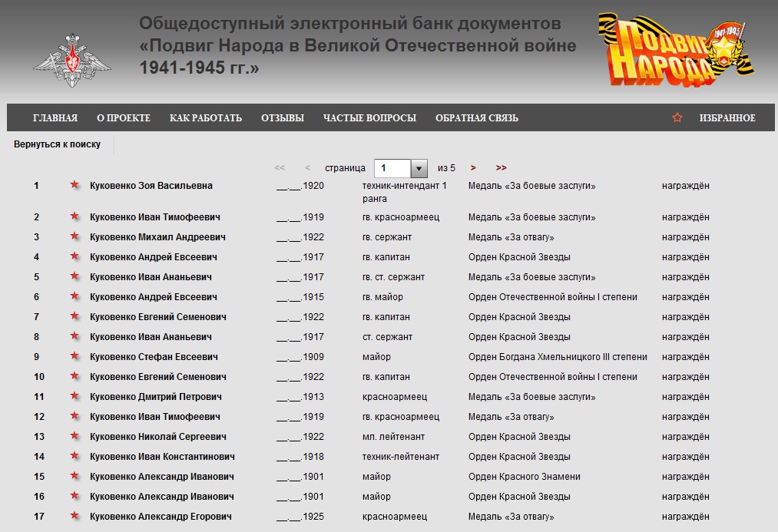
Task: Star the Куковенко Александр Егорович record
Action: 74,517
